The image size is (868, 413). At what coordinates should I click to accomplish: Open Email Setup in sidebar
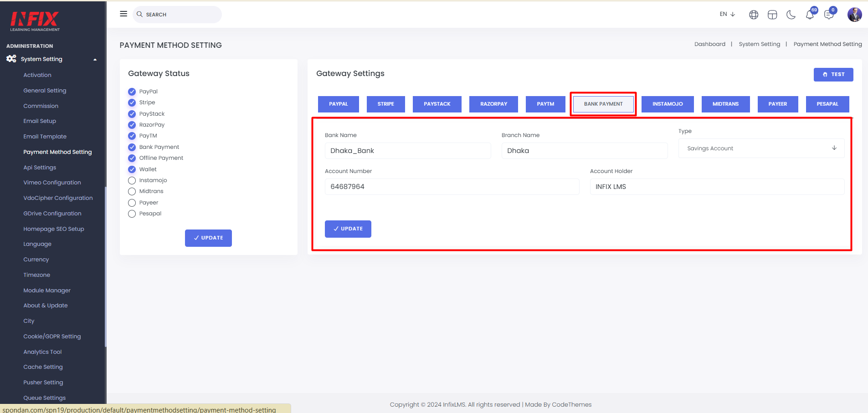(x=40, y=121)
